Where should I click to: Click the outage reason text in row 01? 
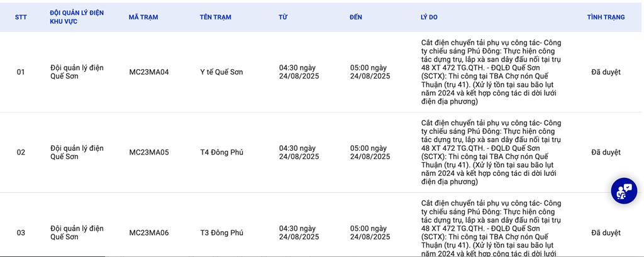click(491, 72)
